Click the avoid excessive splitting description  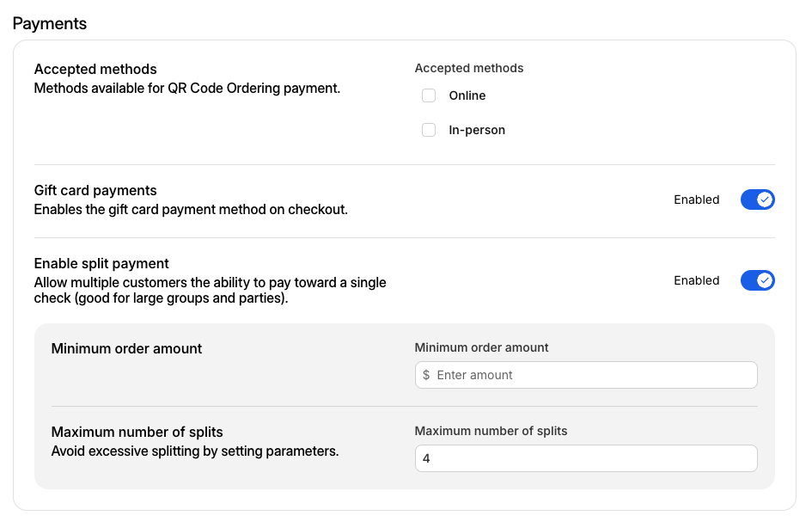tap(194, 451)
